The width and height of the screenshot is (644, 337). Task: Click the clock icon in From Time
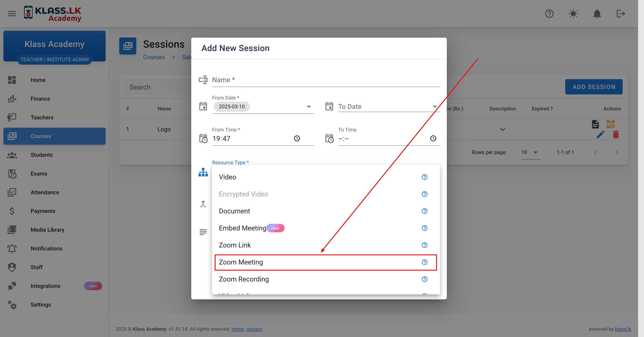297,139
